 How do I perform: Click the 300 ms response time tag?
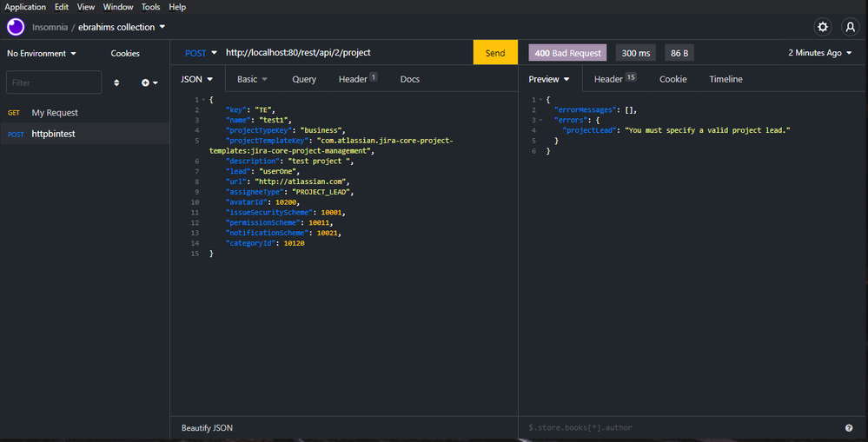[x=636, y=53]
